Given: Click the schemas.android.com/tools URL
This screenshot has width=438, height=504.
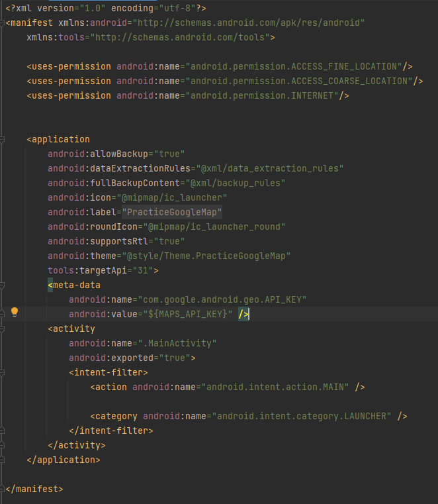Looking at the screenshot, I should coord(180,37).
